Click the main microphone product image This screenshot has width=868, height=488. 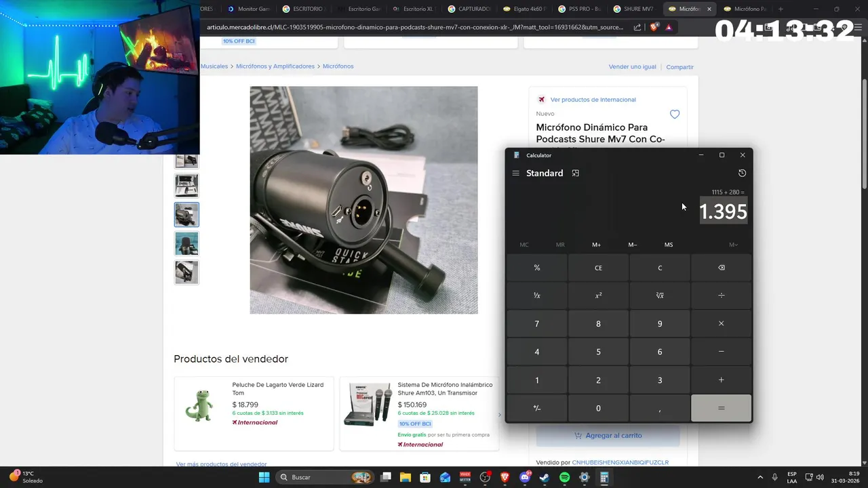363,200
